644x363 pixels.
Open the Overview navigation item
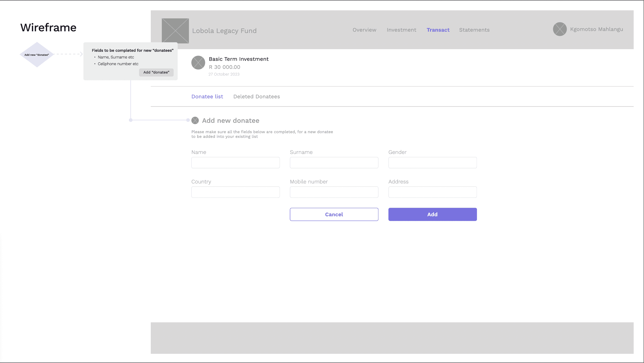[364, 30]
